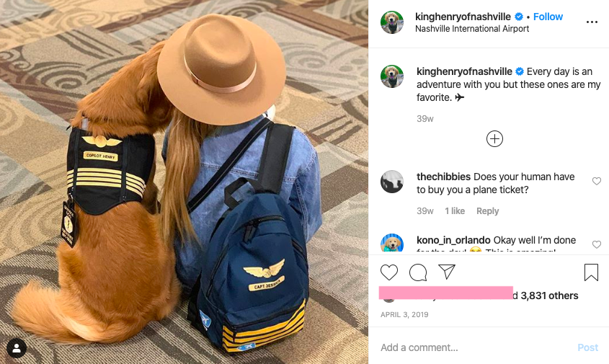Open Nashville International Airport location
The height and width of the screenshot is (364, 609).
pyautogui.click(x=472, y=29)
